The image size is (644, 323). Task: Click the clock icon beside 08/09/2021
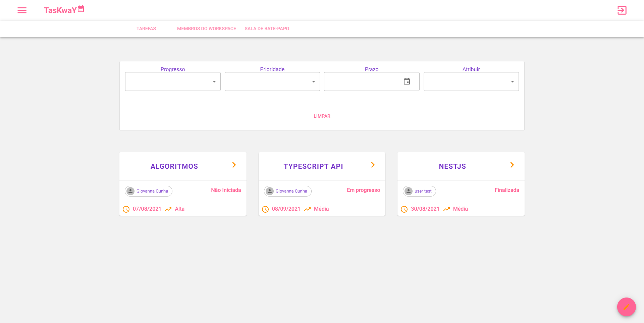pyautogui.click(x=265, y=209)
